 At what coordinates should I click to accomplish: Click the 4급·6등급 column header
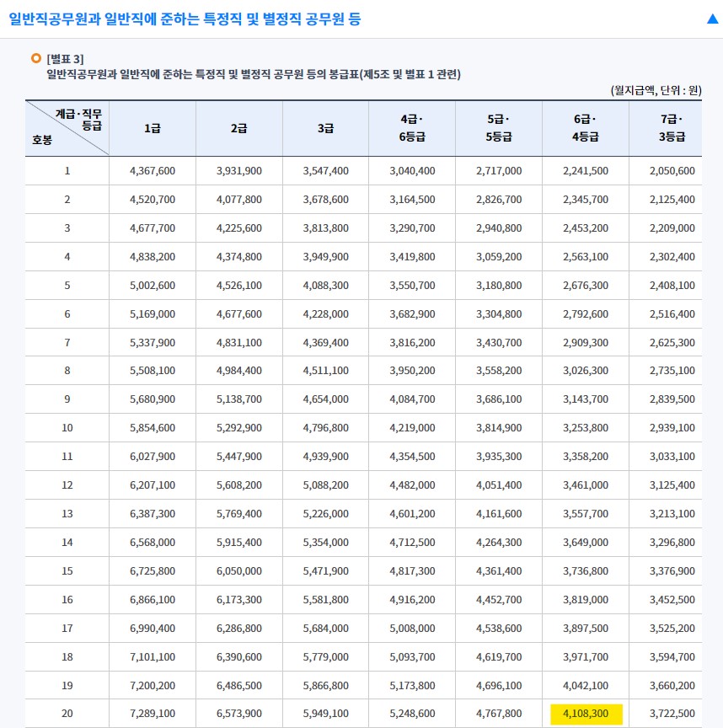click(x=411, y=127)
